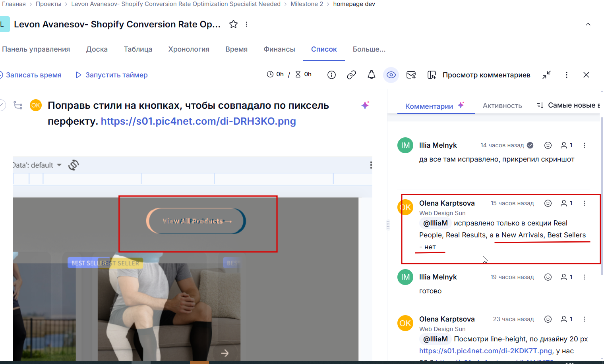Open options for Olena's 23 часа comment
Image resolution: width=604 pixels, height=364 pixels.
pos(584,319)
